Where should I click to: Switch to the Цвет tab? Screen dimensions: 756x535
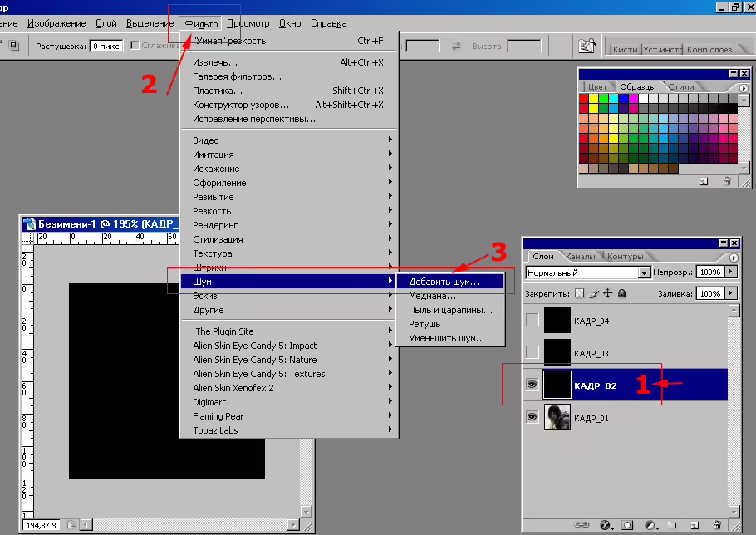597,86
